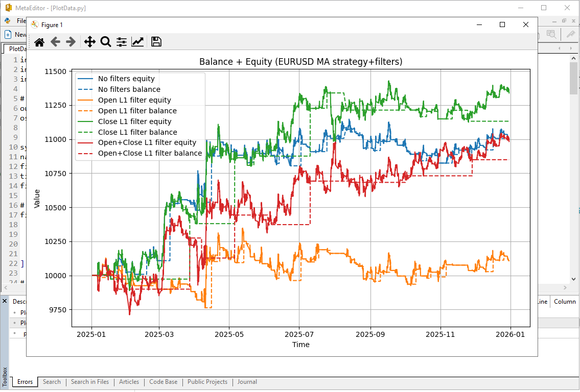Open Configure subplots sliders icon
Screen dimensions: 580x392
[121, 42]
